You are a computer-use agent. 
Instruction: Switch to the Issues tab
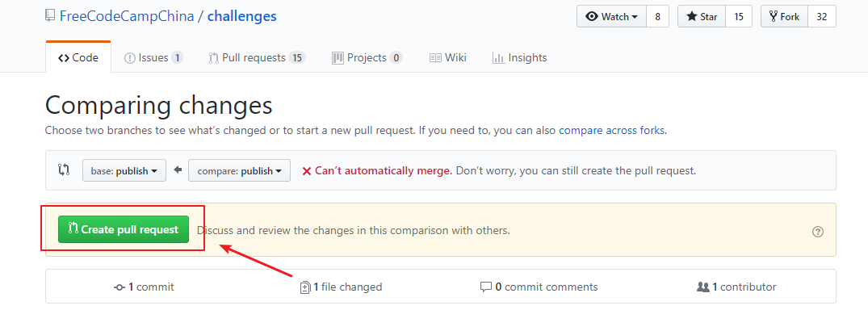(x=153, y=57)
